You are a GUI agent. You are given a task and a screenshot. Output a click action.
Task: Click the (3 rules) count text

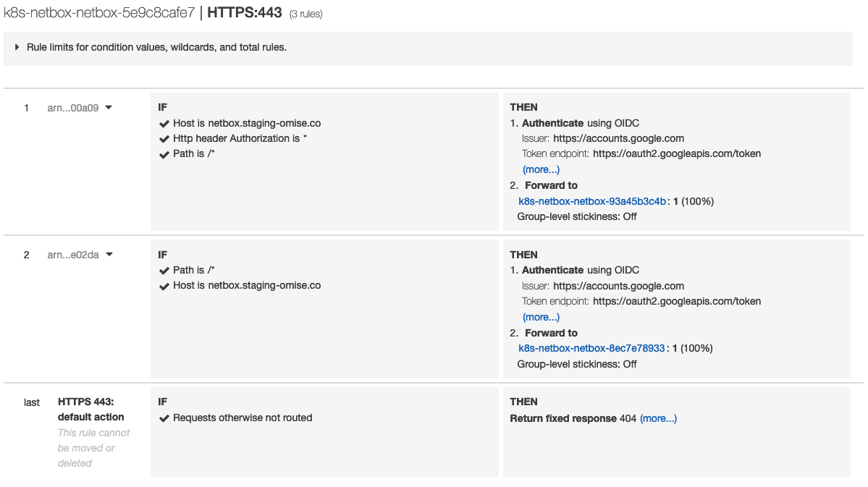306,14
